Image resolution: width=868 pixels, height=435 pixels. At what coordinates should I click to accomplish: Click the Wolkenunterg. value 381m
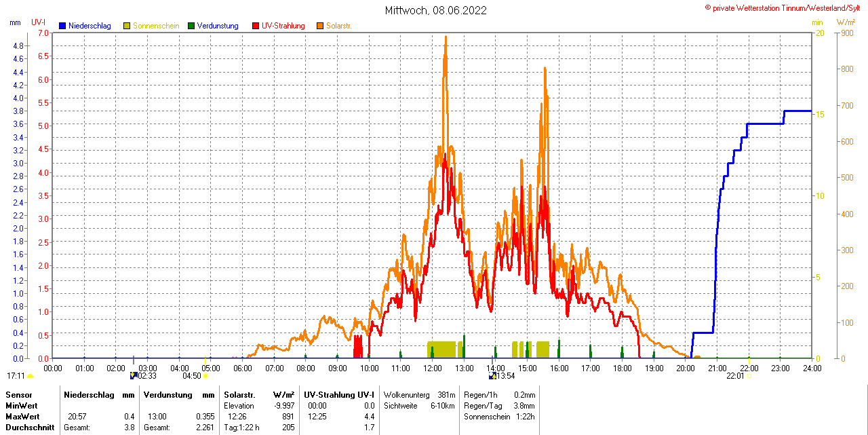click(x=447, y=394)
